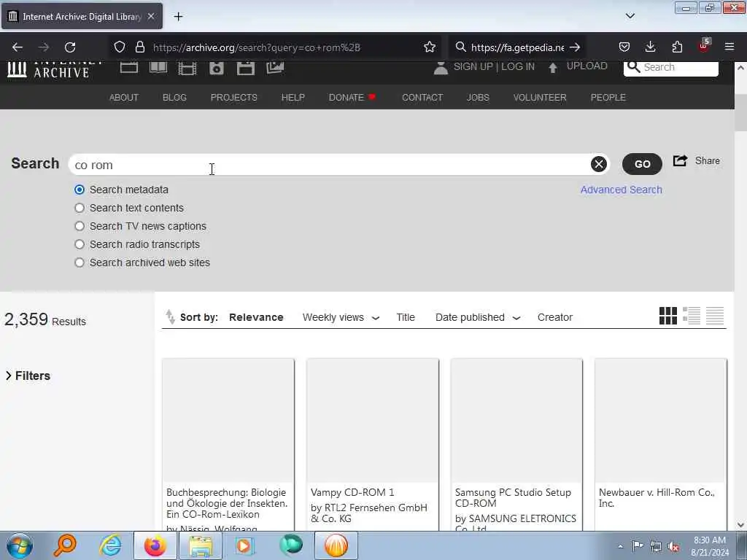Sort results by Title
The width and height of the screenshot is (747, 560).
click(406, 317)
